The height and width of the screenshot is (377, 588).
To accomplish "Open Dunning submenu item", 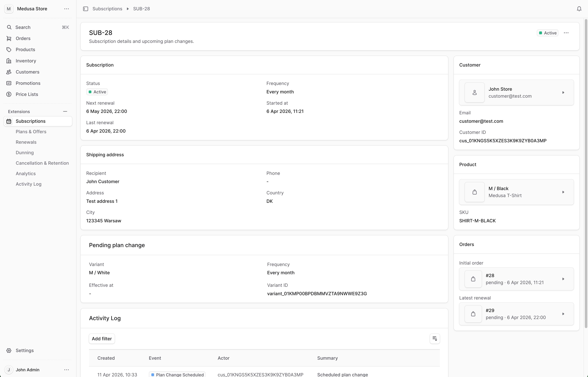I will coord(25,152).
